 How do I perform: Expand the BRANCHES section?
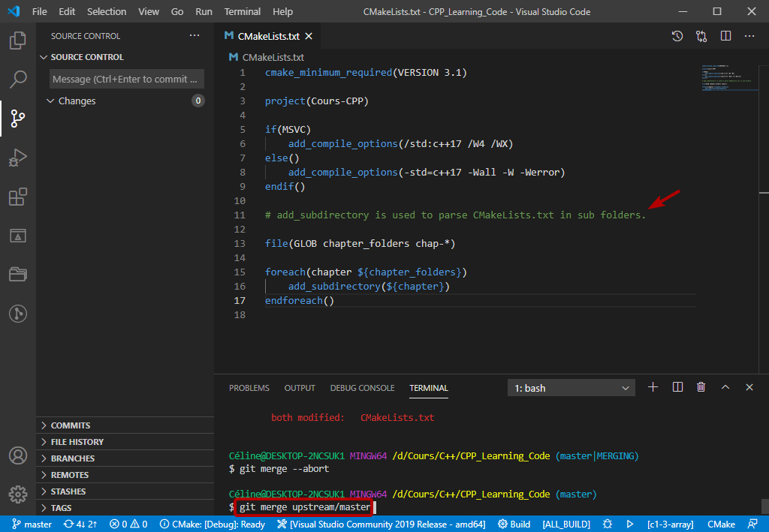click(x=125, y=458)
